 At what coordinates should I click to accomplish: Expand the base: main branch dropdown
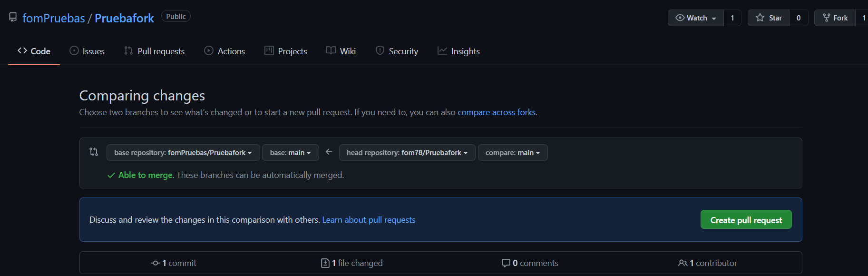[x=290, y=153]
